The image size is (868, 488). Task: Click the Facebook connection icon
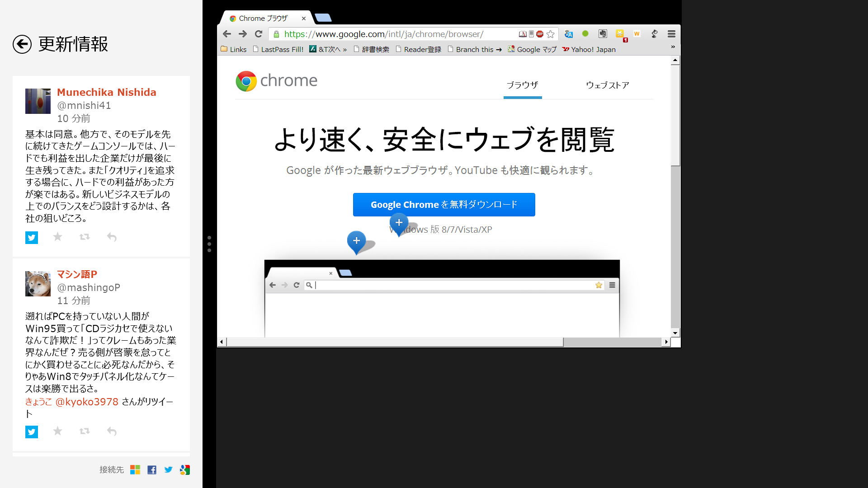(x=152, y=470)
